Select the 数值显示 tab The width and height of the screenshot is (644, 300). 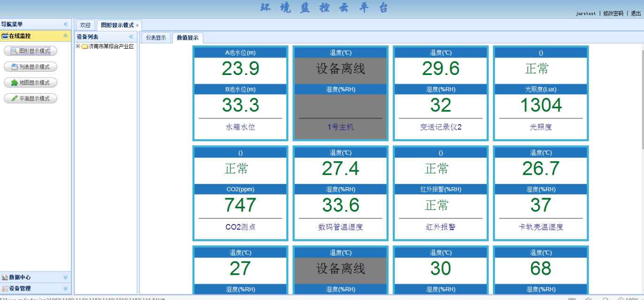click(x=187, y=37)
